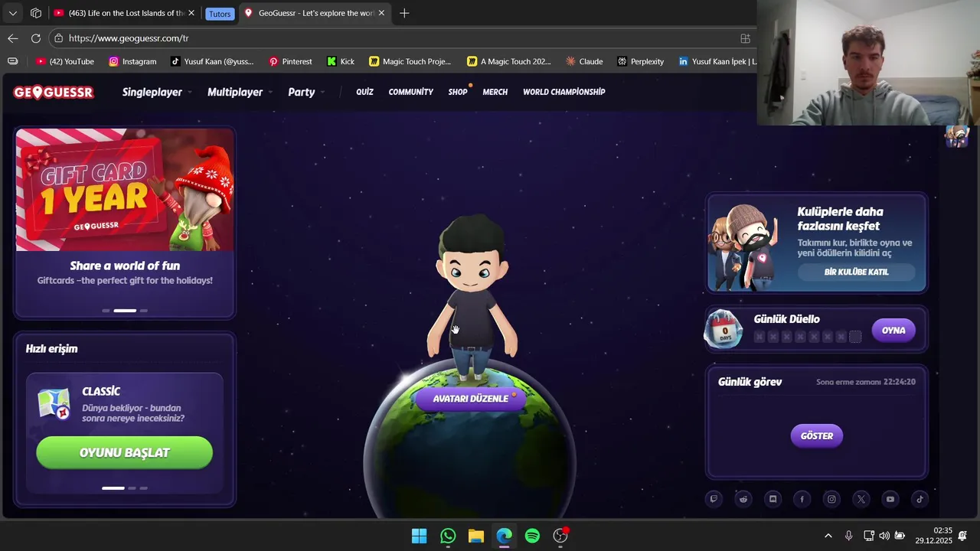Open the Reddit social icon
The height and width of the screenshot is (551, 980).
click(743, 499)
